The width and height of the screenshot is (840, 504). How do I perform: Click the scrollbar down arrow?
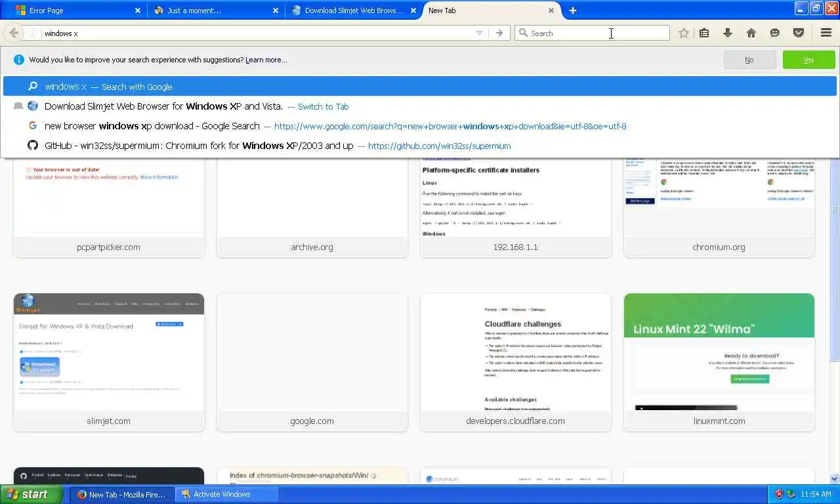pyautogui.click(x=835, y=479)
